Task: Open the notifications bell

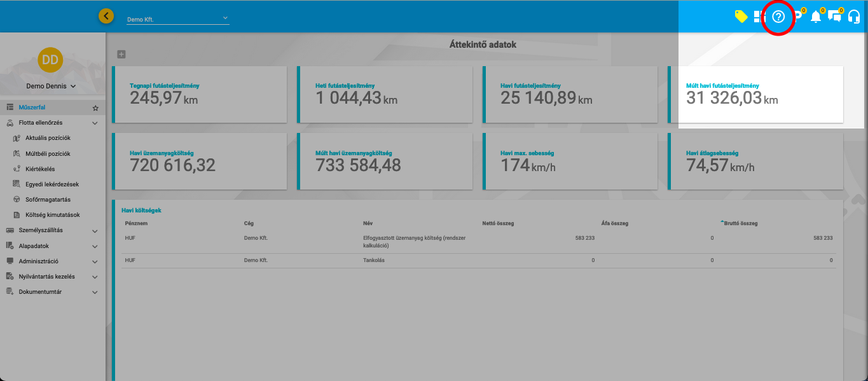Action: click(816, 17)
